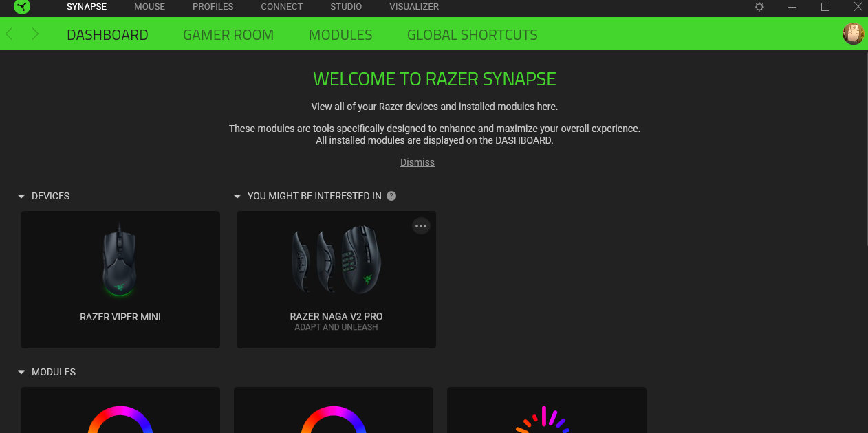Open the user profile avatar
This screenshot has height=433, width=868.
[x=854, y=34]
